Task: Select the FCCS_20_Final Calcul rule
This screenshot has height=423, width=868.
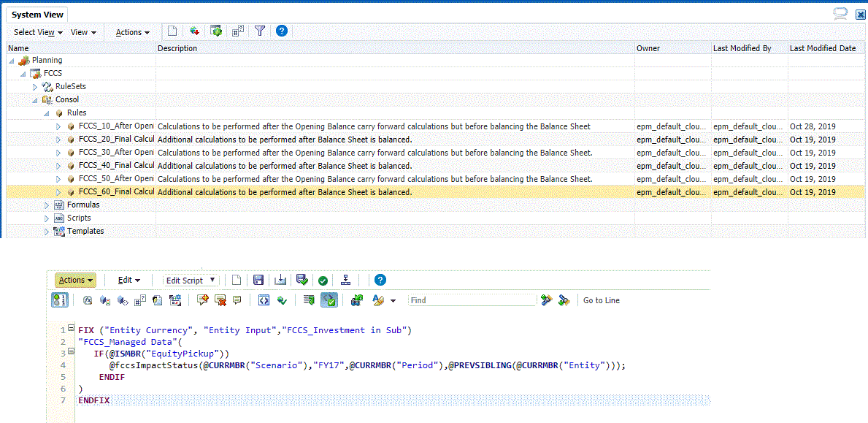Action: pos(116,140)
